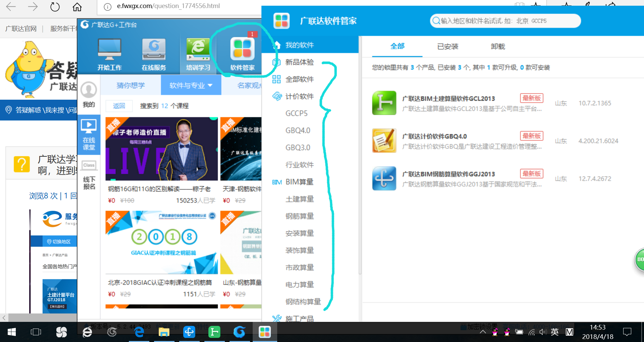This screenshot has width=644, height=342.
Task: Select GBQ3.0 in sidebar list
Action: coord(298,148)
